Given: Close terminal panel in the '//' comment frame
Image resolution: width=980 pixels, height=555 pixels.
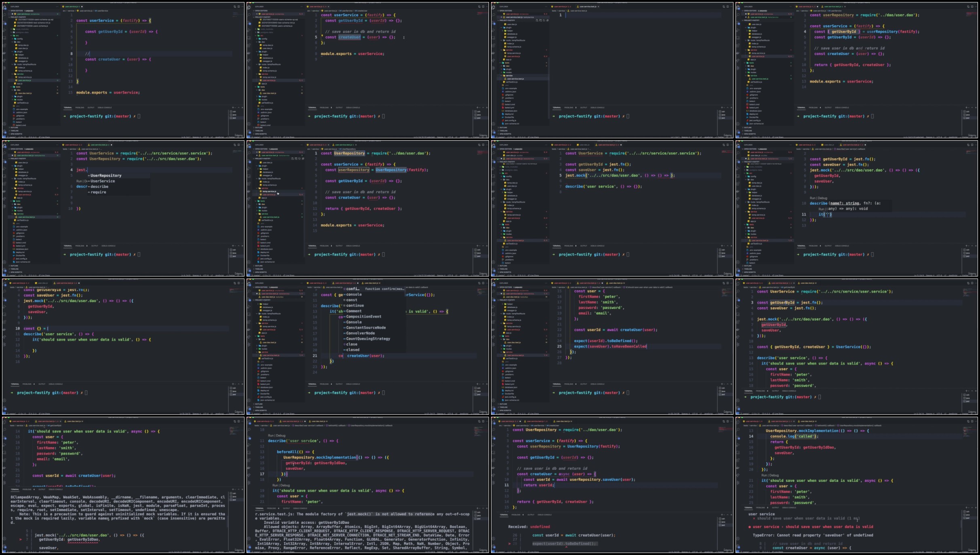Looking at the screenshot, I should coord(242,108).
